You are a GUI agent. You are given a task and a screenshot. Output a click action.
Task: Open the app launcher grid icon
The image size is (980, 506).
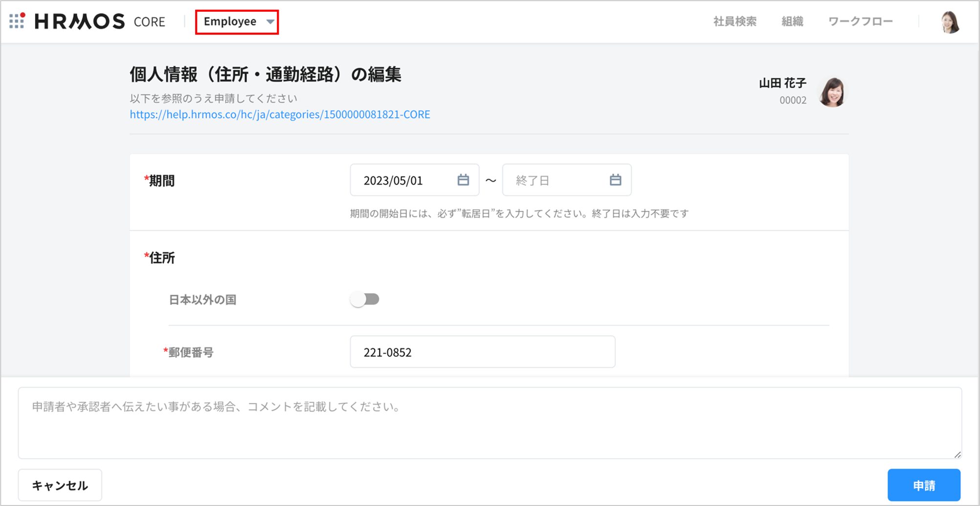(17, 21)
